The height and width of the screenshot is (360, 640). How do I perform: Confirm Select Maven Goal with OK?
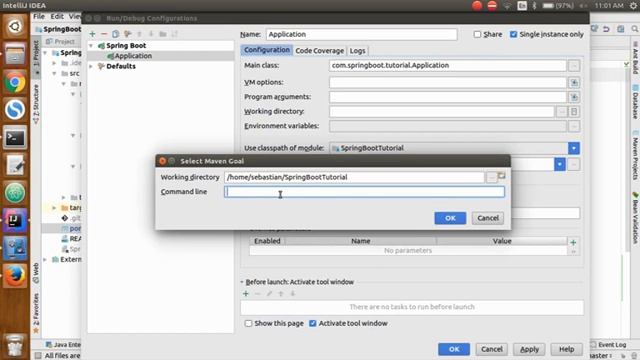450,218
